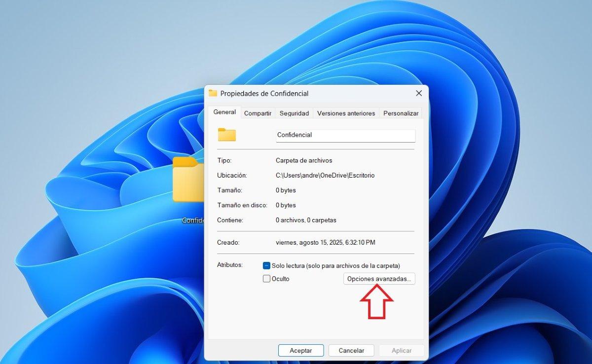Confirm changes with the Aceptar button

[301, 350]
